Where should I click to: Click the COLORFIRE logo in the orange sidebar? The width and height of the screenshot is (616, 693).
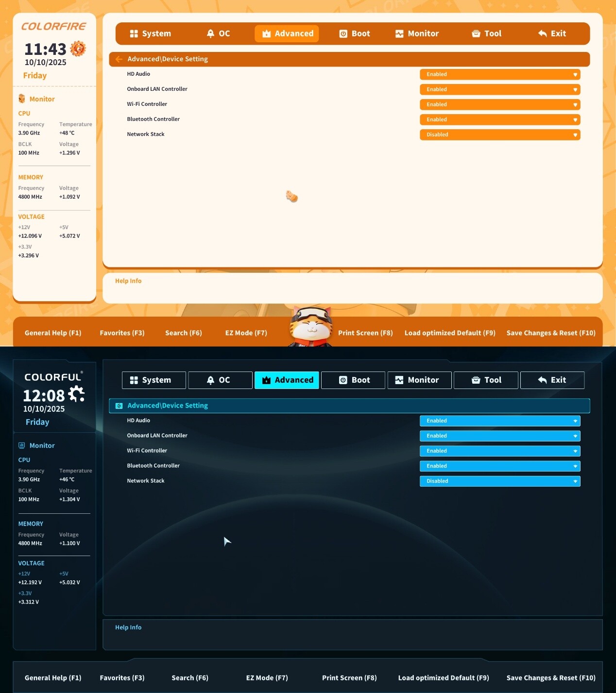coord(53,27)
